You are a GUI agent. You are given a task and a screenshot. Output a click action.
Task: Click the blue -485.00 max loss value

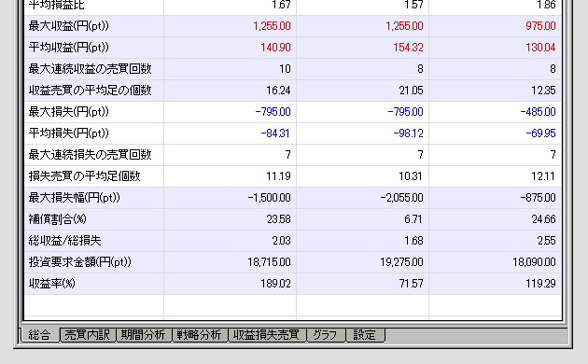pos(539,112)
